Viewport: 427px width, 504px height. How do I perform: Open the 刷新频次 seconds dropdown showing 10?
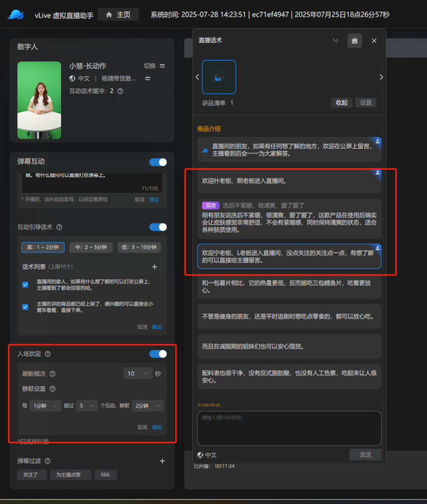click(138, 374)
